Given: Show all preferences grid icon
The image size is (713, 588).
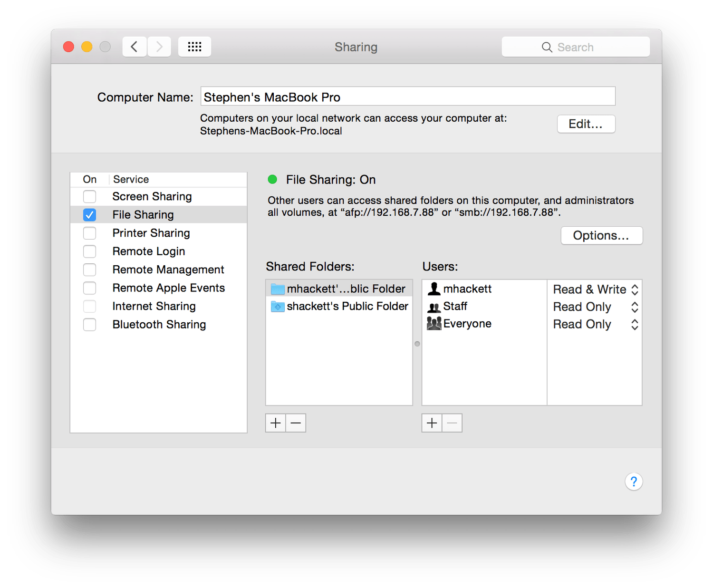Looking at the screenshot, I should coord(194,47).
